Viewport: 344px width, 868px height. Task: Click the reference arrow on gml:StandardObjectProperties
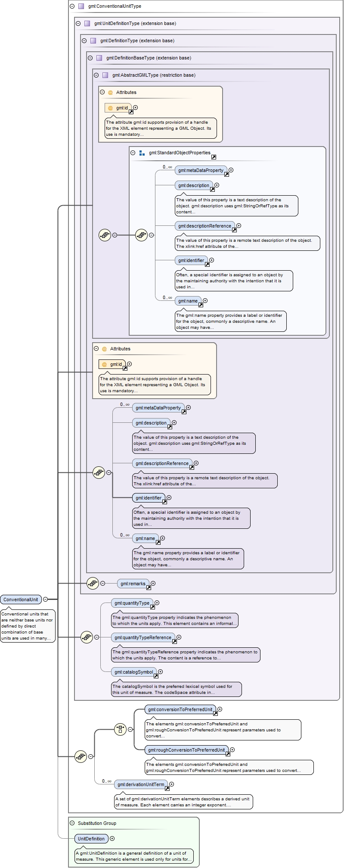tap(214, 157)
